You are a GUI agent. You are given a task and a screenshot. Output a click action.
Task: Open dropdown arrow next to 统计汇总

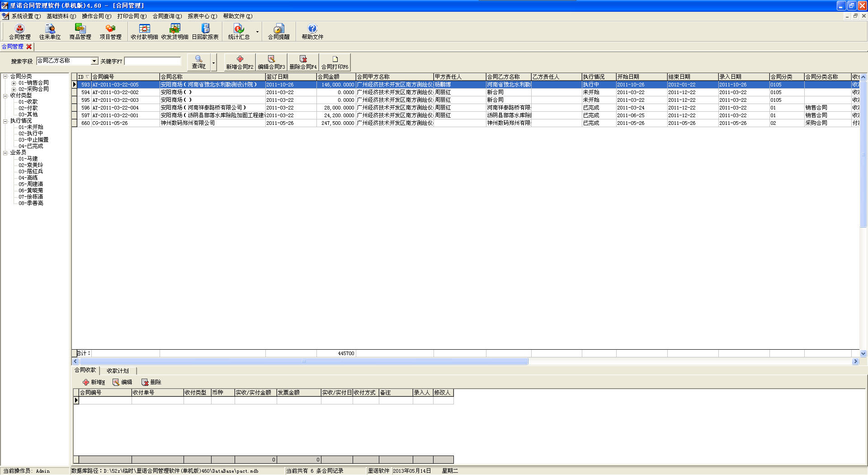258,32
